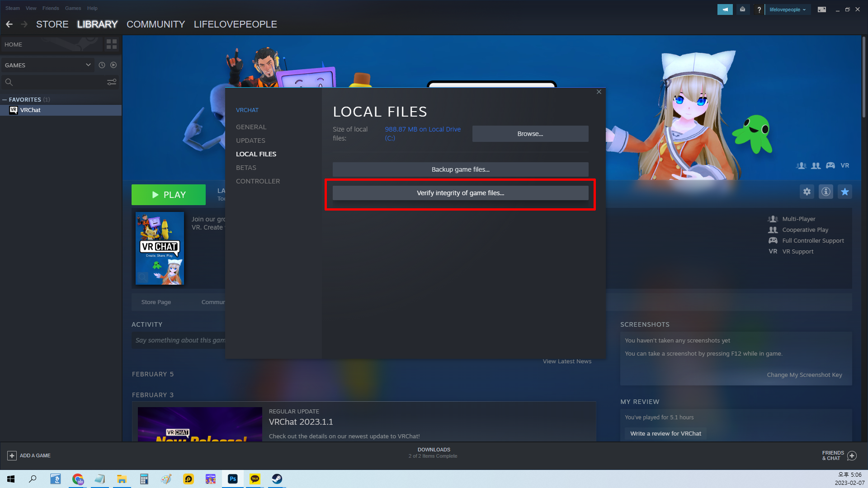Open the Steam announcements megaphone icon
The height and width of the screenshot is (488, 868).
725,9
